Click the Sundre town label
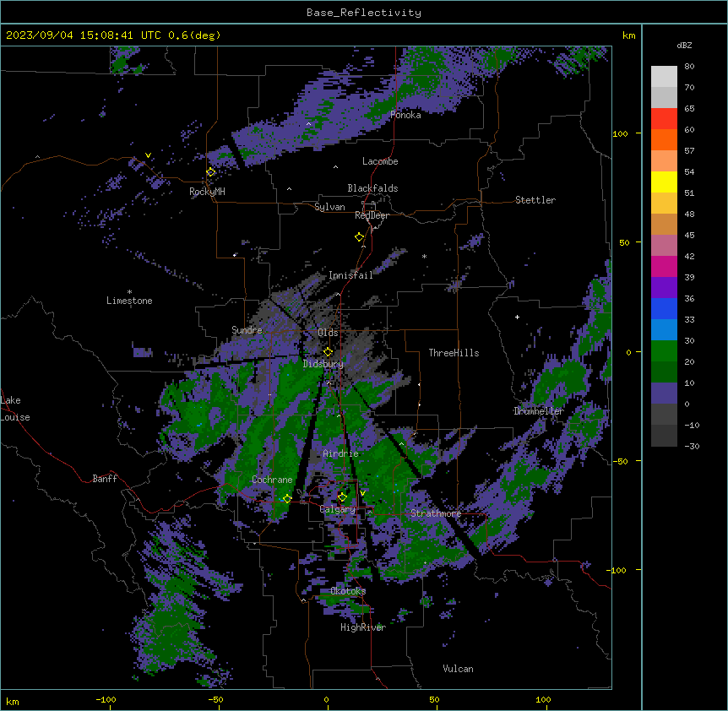Image resolution: width=728 pixels, height=711 pixels. tap(247, 330)
